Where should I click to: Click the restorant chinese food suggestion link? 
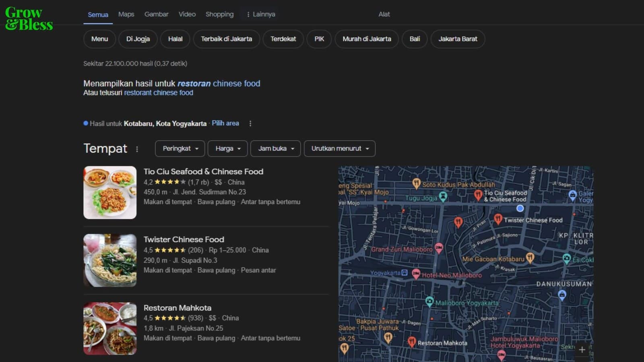point(158,93)
